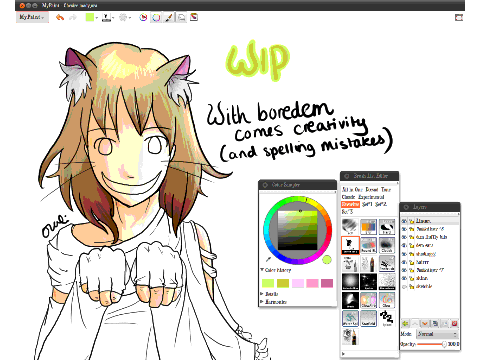Click the greyed-out redo arrow
Screen dimensions: 480x360
tap(73, 17)
